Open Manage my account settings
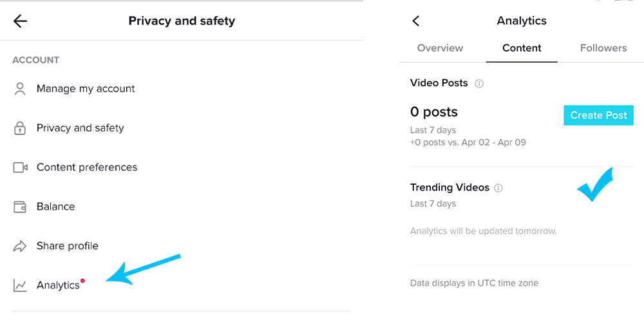644x322 pixels. tap(86, 89)
